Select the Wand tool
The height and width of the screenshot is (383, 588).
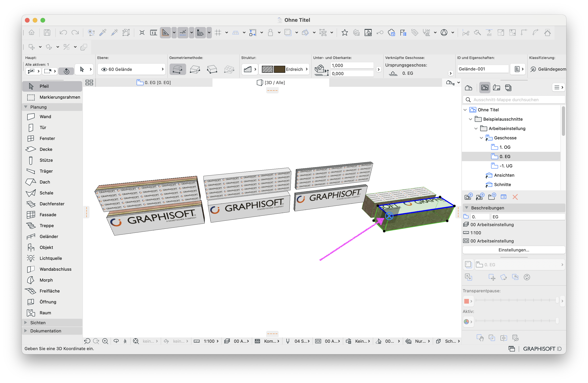point(52,117)
